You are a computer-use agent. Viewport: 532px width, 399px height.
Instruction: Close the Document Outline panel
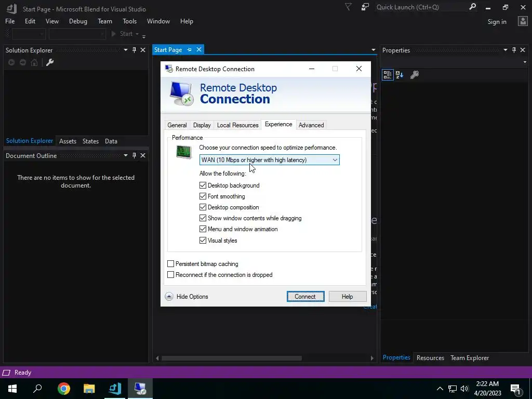143,155
